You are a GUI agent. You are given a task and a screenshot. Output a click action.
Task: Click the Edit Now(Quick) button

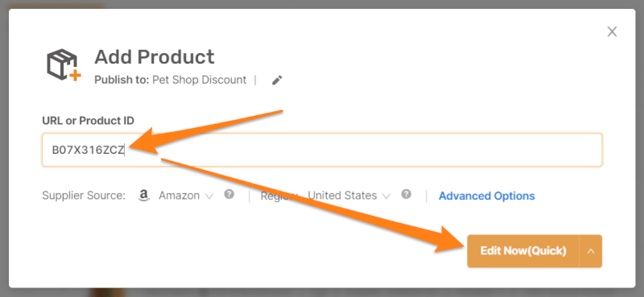[x=523, y=251]
